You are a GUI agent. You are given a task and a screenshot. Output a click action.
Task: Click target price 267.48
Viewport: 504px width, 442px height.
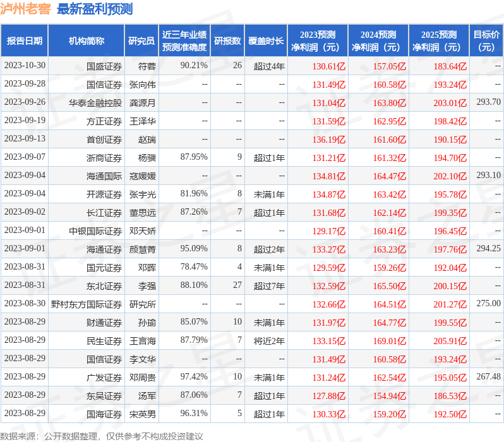pyautogui.click(x=489, y=377)
